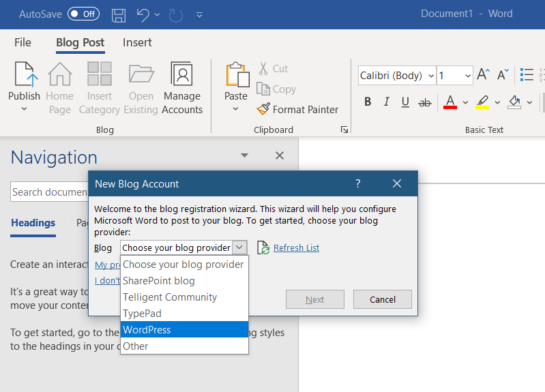Click the Cancel button

tap(383, 299)
